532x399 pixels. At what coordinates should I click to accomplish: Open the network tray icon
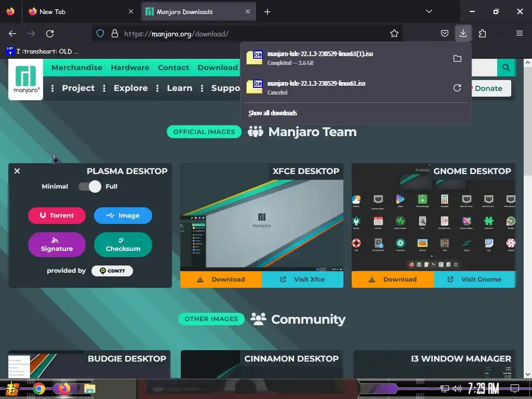click(445, 389)
